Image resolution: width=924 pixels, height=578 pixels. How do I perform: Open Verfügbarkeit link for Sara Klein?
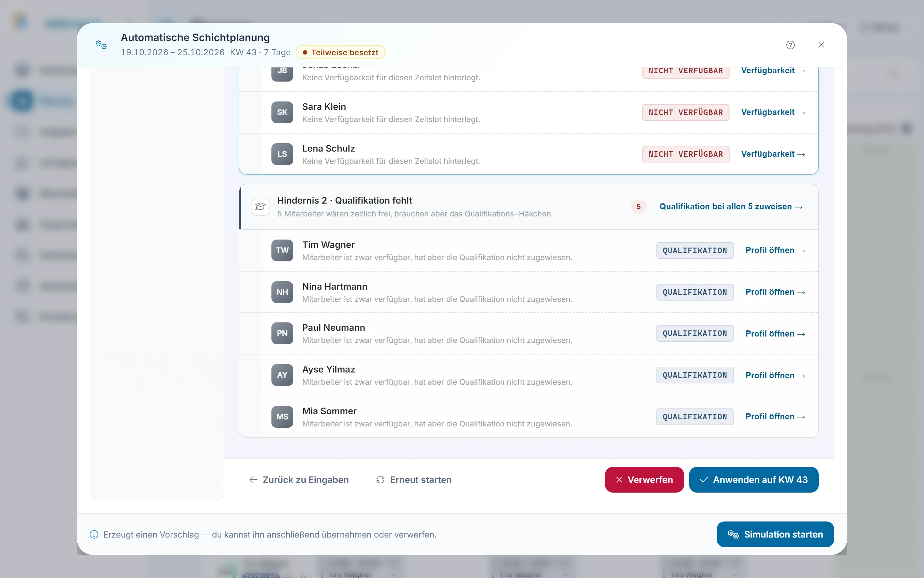(x=773, y=112)
